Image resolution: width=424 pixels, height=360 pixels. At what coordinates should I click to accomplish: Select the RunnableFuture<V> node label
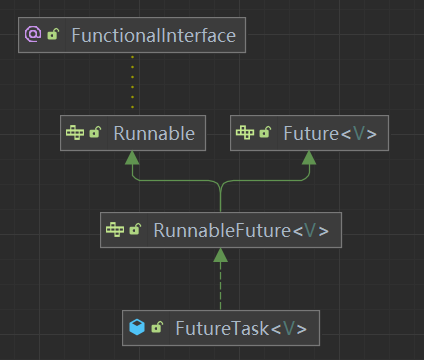coord(241,231)
